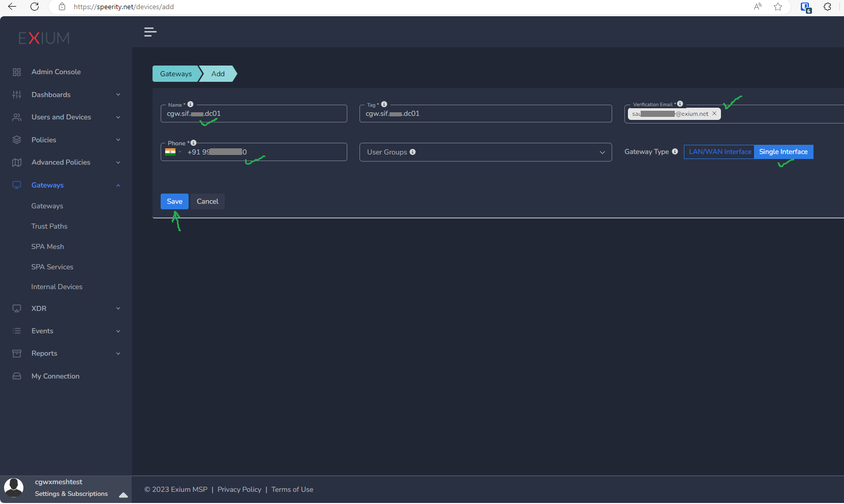Open the Reports sidebar icon
The height and width of the screenshot is (504, 844).
17,353
